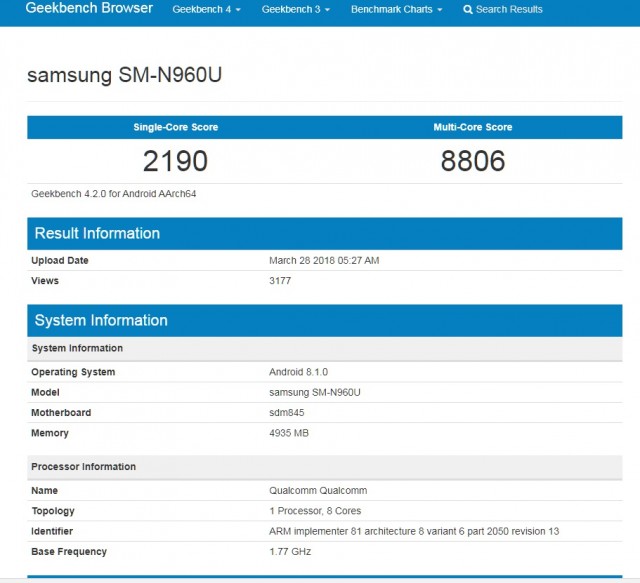
Task: Click the blue System Information section header
Action: point(101,321)
